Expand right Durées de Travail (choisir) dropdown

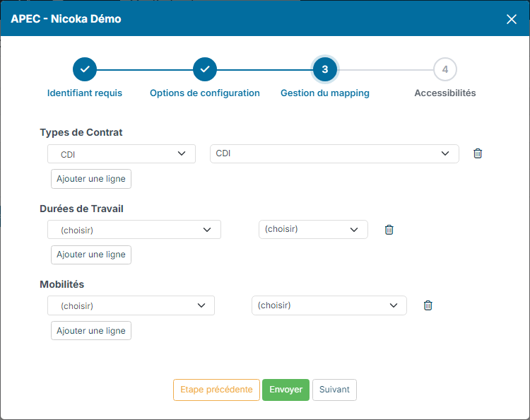[313, 229]
